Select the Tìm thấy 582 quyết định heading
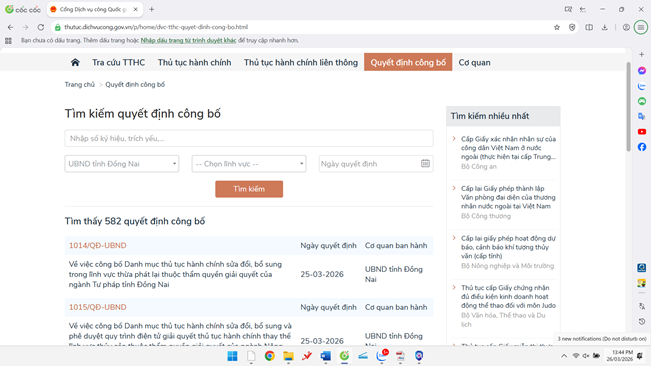Image resolution: width=651 pixels, height=366 pixels. (135, 221)
